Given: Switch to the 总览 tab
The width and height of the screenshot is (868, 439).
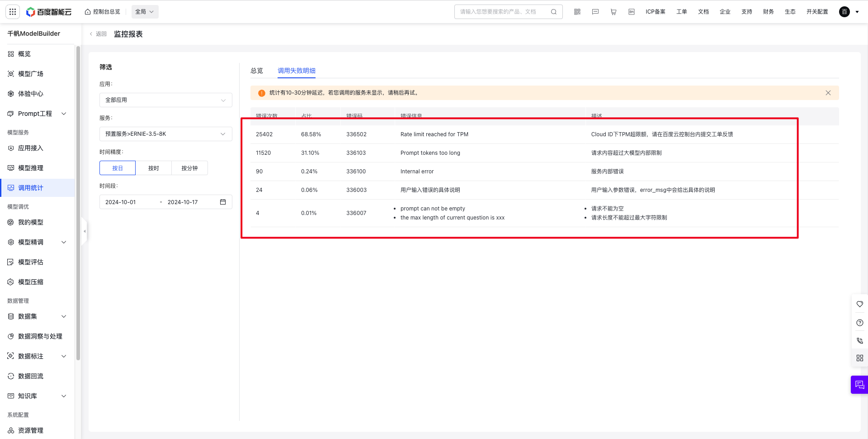Looking at the screenshot, I should (x=257, y=71).
